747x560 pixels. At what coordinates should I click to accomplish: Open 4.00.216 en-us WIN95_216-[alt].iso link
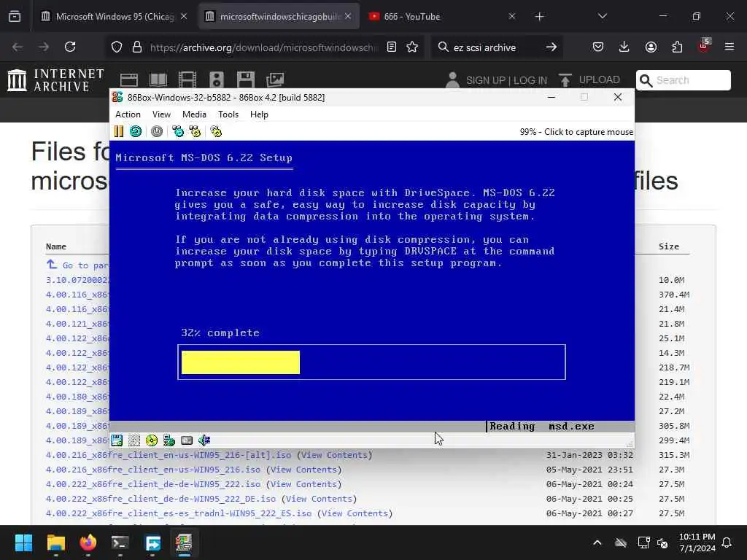[169, 455]
